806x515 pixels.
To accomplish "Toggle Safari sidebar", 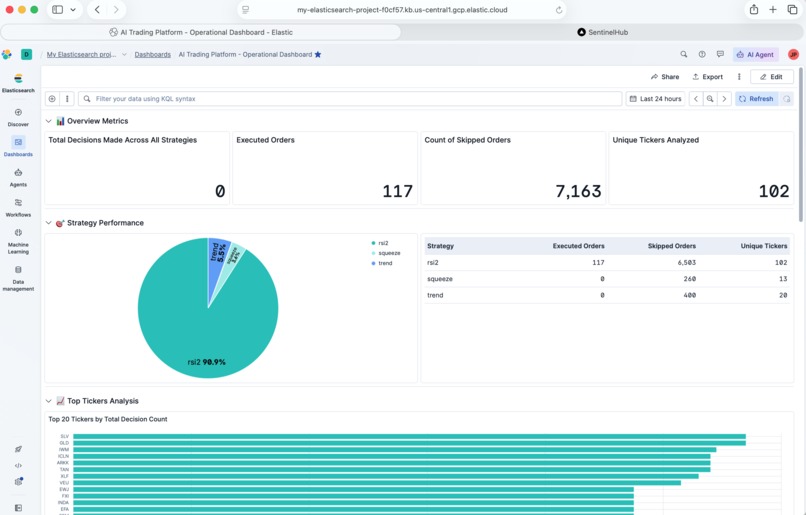I will tap(58, 9).
